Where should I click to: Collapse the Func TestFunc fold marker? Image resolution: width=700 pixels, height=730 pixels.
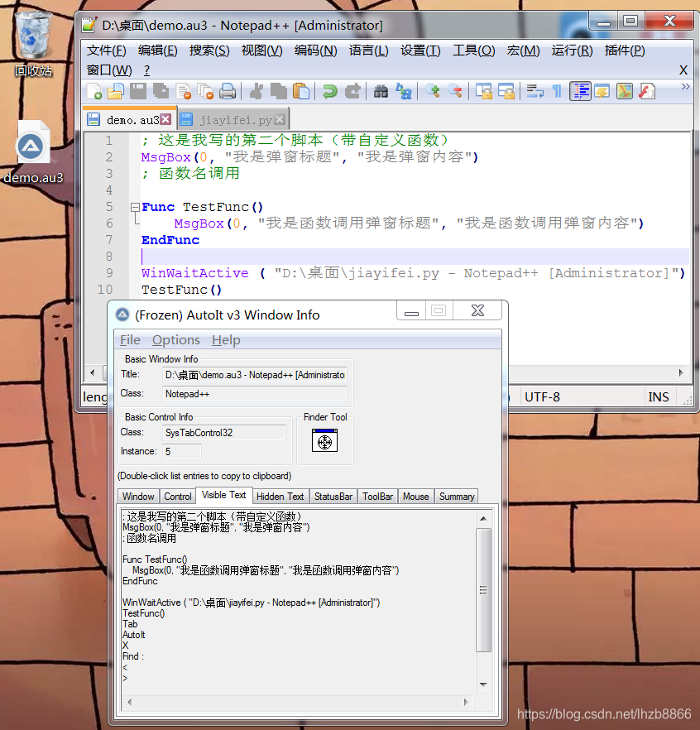pyautogui.click(x=135, y=207)
